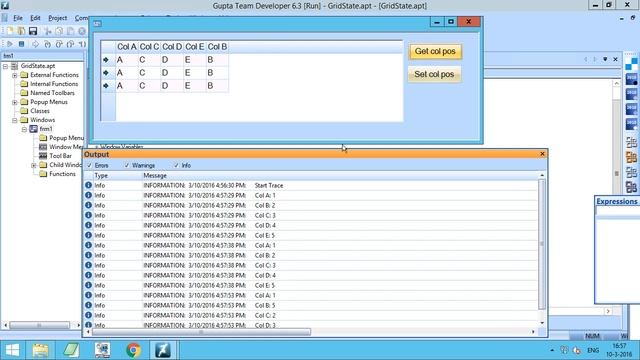Toggle the Errors filter checkbox
Viewport: 640px width, 360px height.
[89, 165]
